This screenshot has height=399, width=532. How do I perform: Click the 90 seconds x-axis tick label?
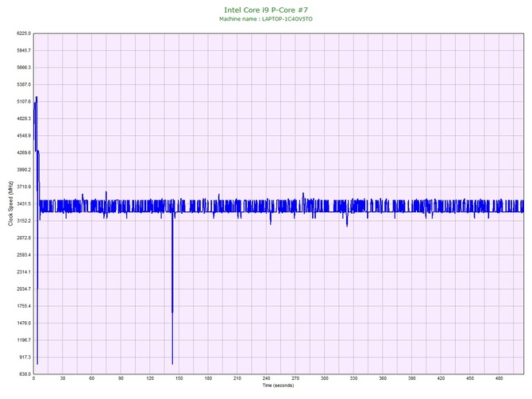pyautogui.click(x=121, y=378)
